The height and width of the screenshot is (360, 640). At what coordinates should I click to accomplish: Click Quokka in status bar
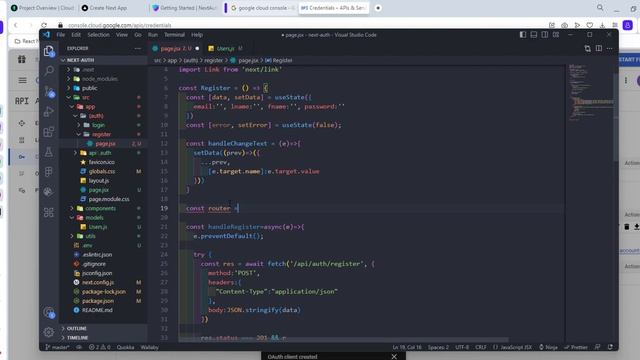(125, 347)
